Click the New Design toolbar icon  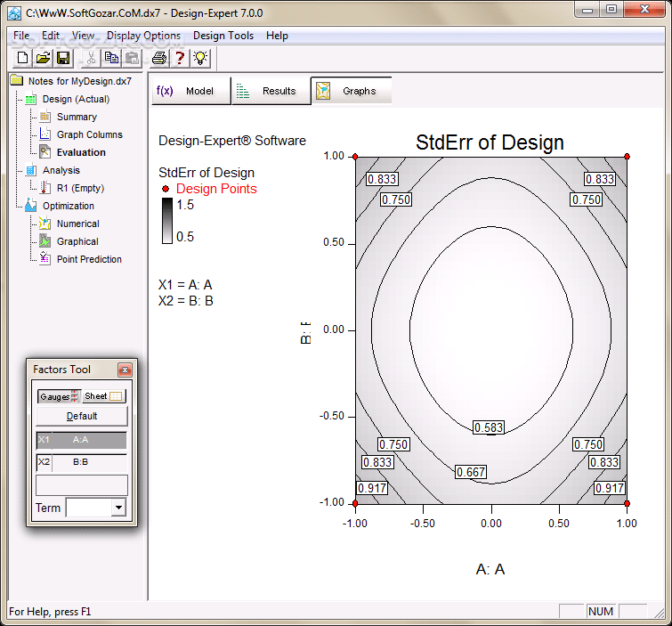point(22,58)
